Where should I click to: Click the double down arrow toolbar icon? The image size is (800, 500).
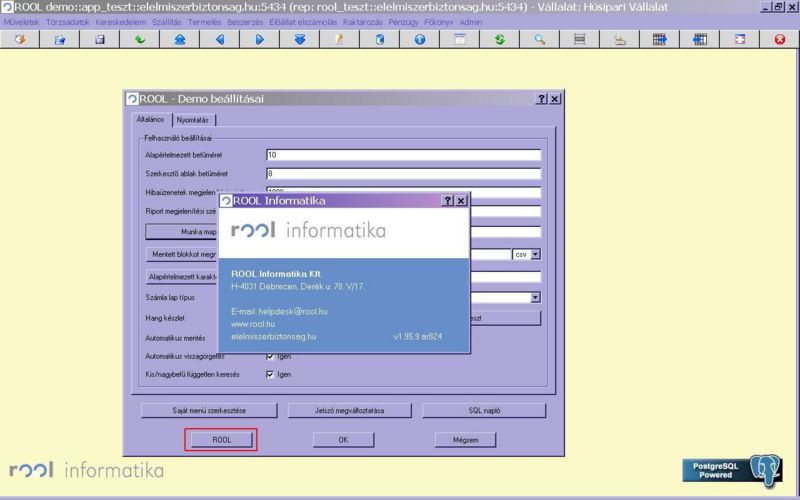(299, 40)
